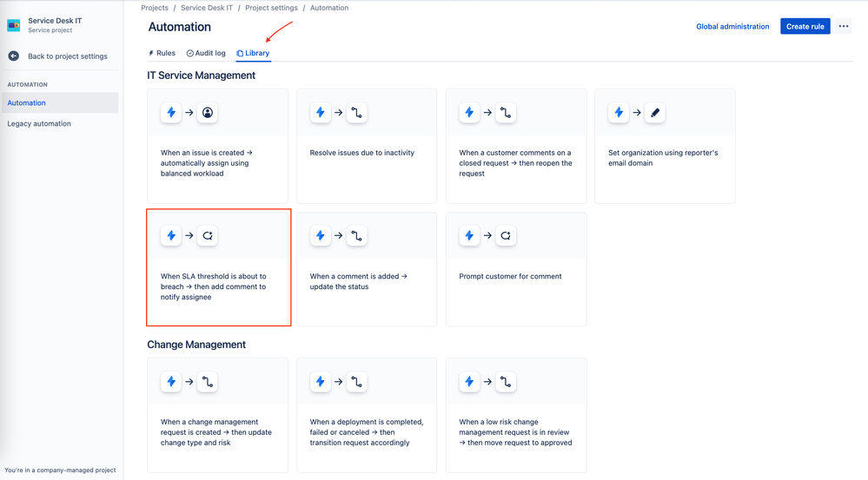Click transition icon on change type and risk card

tap(207, 382)
